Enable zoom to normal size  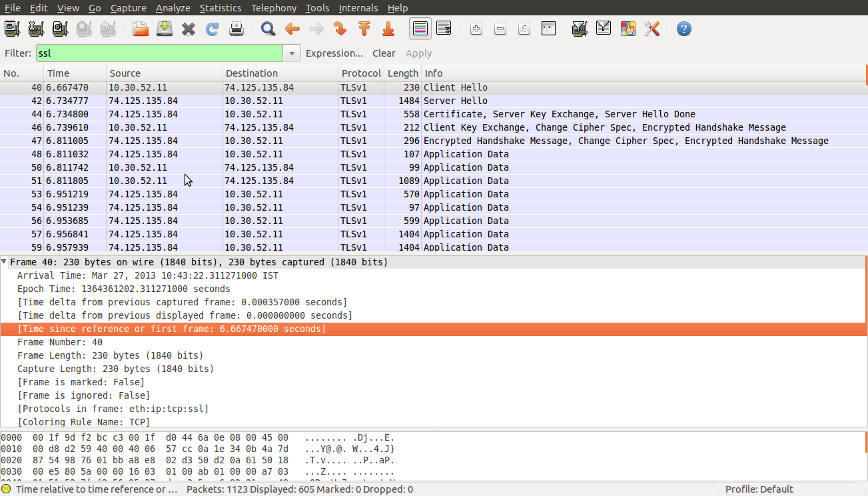(524, 29)
